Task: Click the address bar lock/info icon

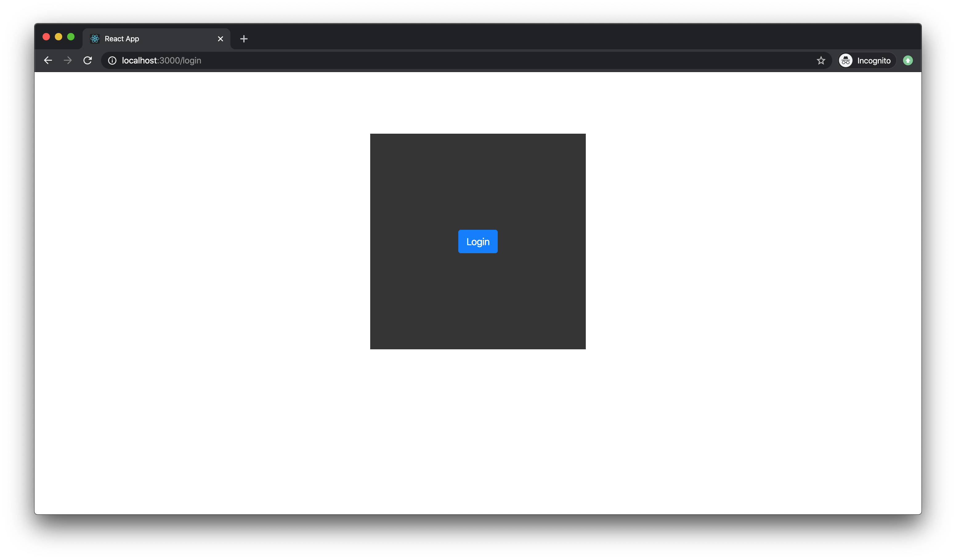Action: click(x=111, y=61)
